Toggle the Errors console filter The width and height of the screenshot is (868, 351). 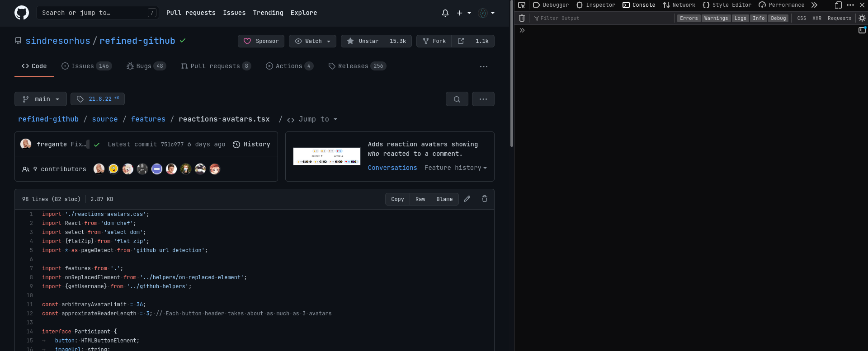[689, 18]
